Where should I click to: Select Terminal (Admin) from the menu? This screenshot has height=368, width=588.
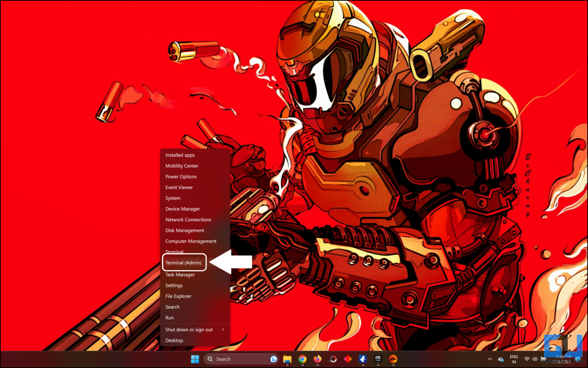pyautogui.click(x=183, y=263)
